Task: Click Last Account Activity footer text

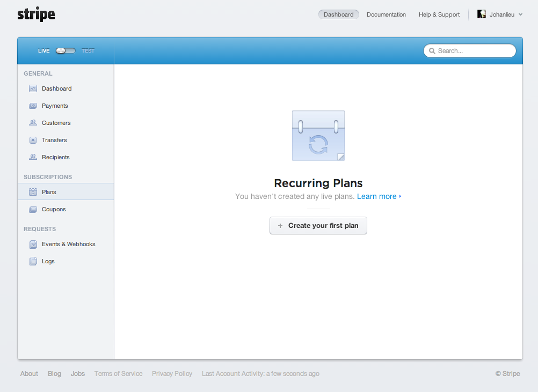Action: [x=261, y=373]
